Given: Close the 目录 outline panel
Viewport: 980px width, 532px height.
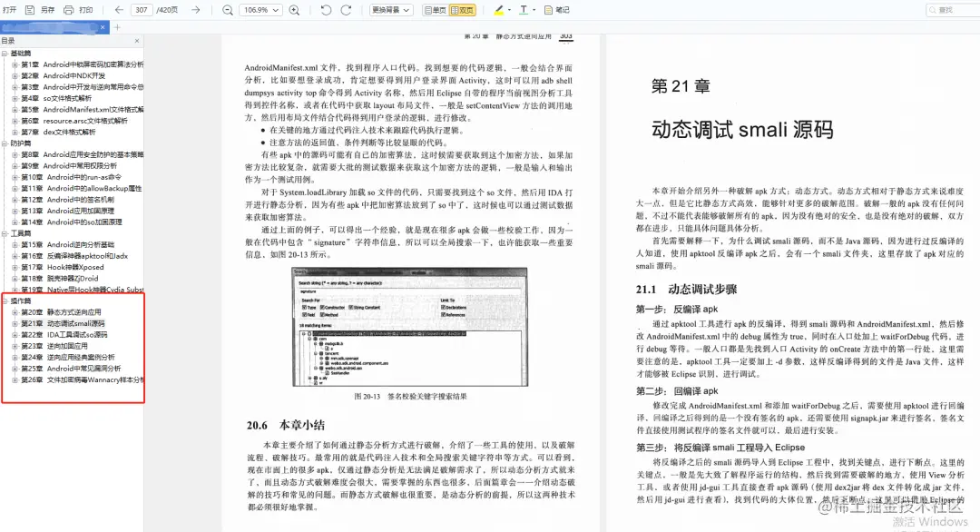Looking at the screenshot, I should pos(137,41).
